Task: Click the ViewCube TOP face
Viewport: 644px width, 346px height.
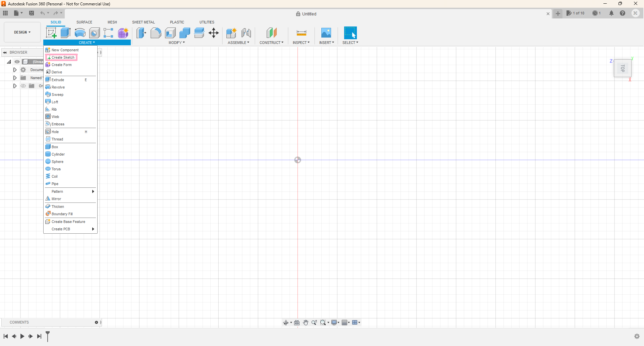Action: point(623,68)
